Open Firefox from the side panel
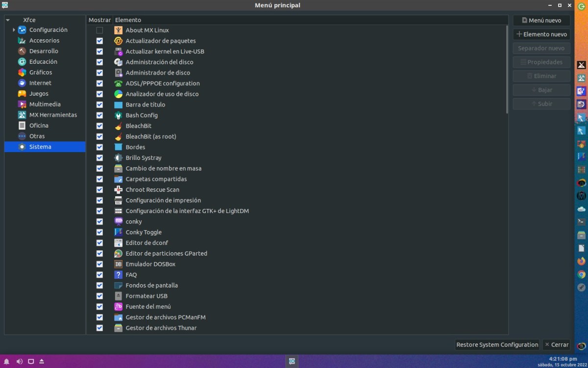Viewport: 588px width, 368px height. pos(581,261)
